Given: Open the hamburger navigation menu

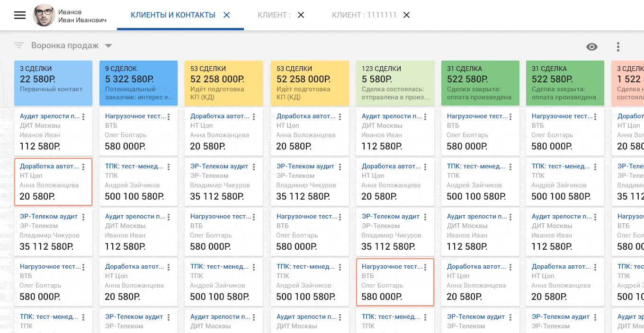Looking at the screenshot, I should click(19, 15).
